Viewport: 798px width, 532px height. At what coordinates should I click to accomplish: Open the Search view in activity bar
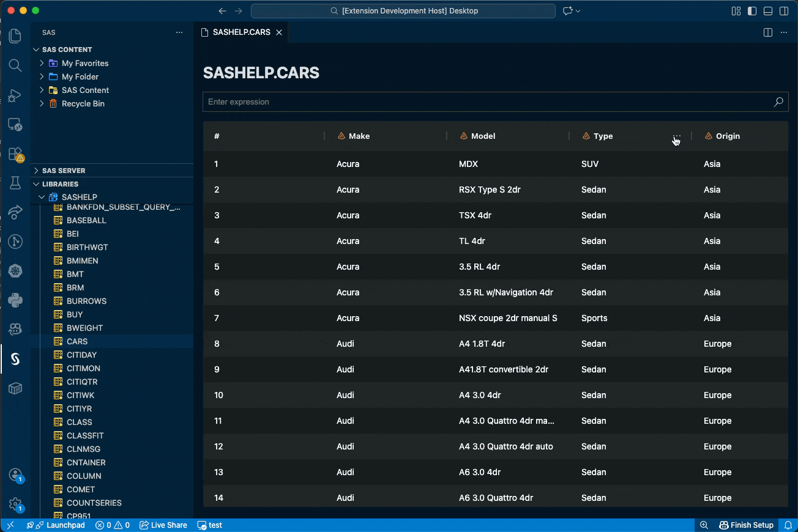[15, 65]
